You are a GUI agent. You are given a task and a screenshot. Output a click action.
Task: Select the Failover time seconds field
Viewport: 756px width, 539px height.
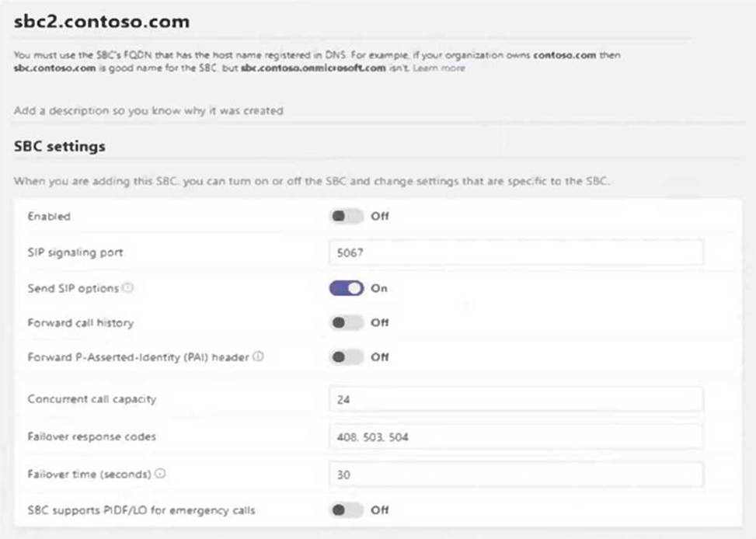point(516,474)
